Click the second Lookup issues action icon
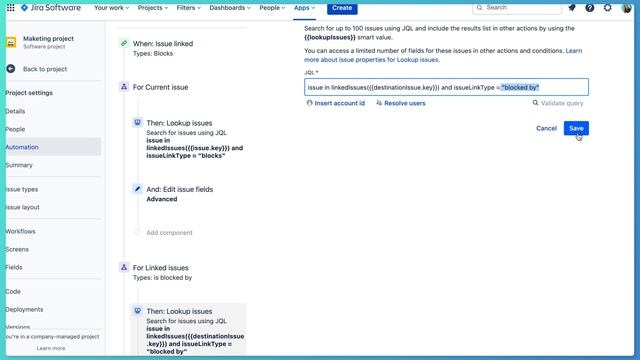640x360 pixels. click(138, 311)
